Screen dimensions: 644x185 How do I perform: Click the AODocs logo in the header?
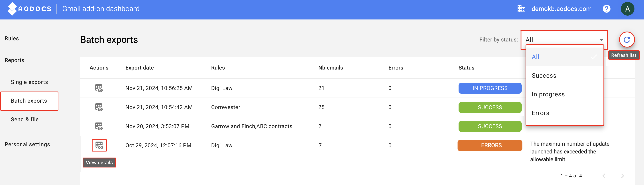coord(29,9)
